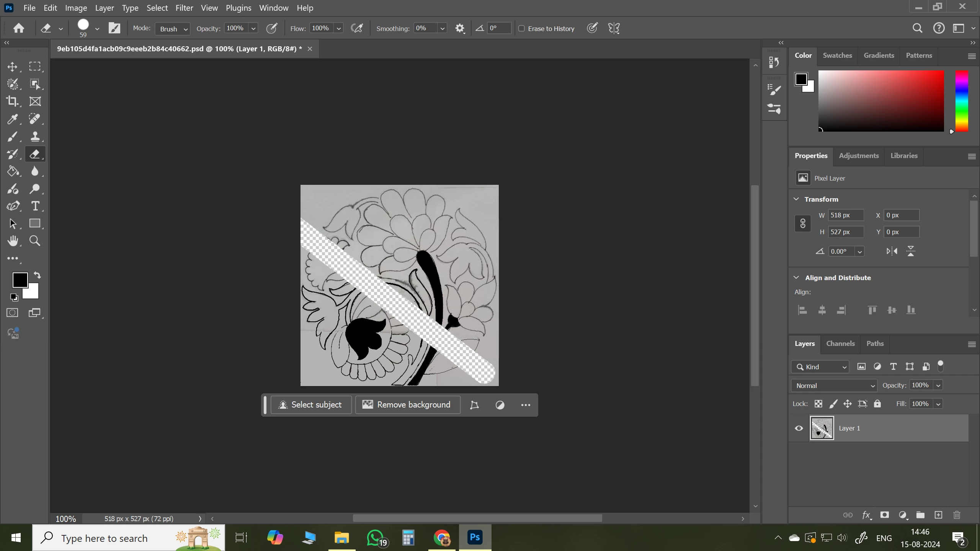Delete layer using trash icon
Image resolution: width=980 pixels, height=551 pixels.
(957, 515)
